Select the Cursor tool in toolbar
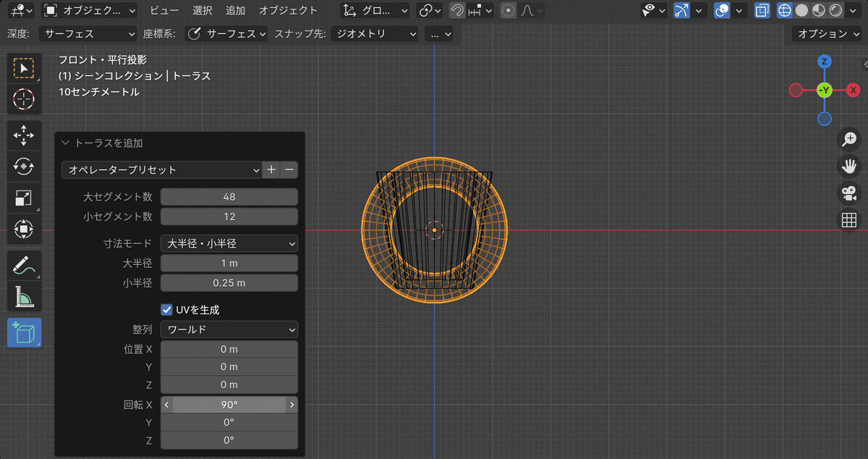 point(24,98)
